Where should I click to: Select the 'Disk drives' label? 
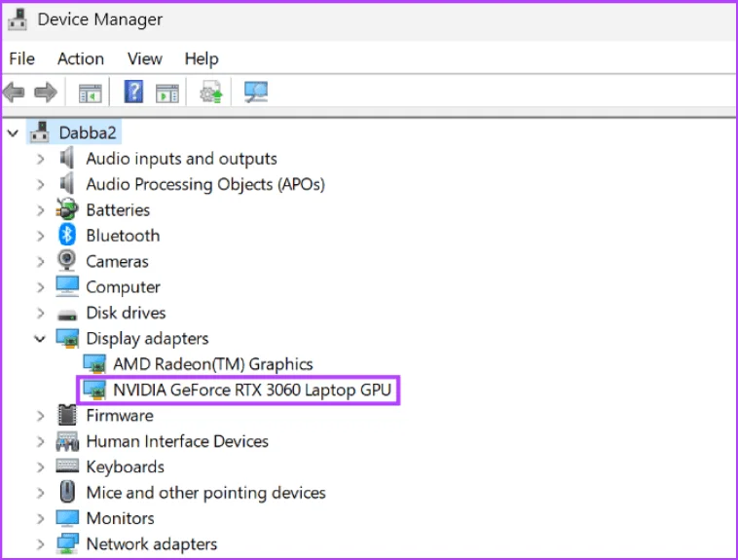[x=126, y=313]
